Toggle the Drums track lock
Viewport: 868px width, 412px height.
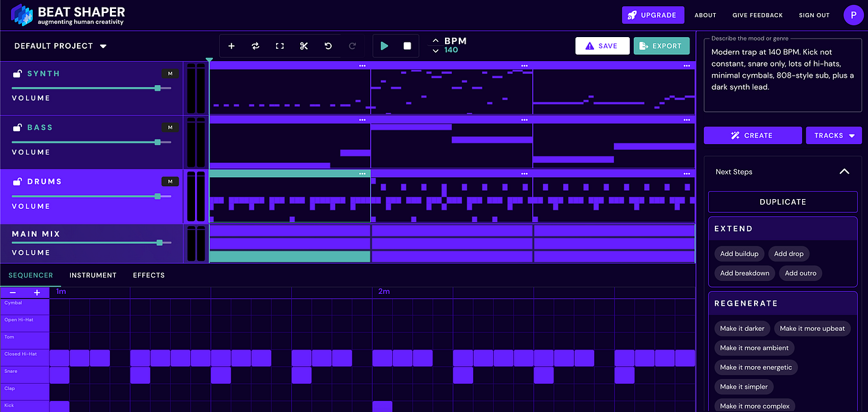click(x=17, y=181)
